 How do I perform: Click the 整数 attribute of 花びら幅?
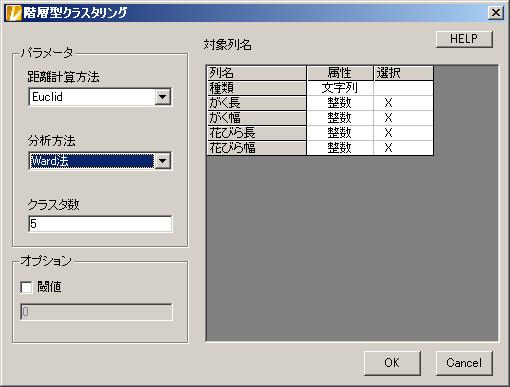(340, 148)
